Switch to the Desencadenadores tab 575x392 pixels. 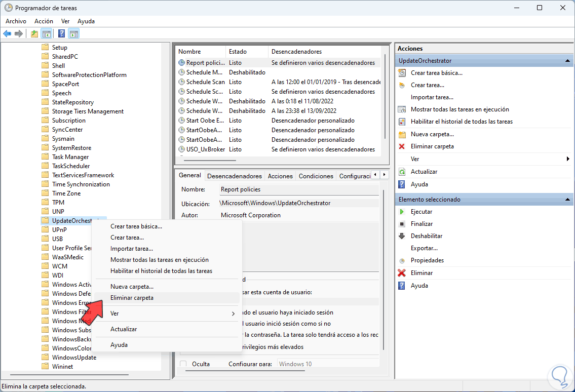click(235, 176)
